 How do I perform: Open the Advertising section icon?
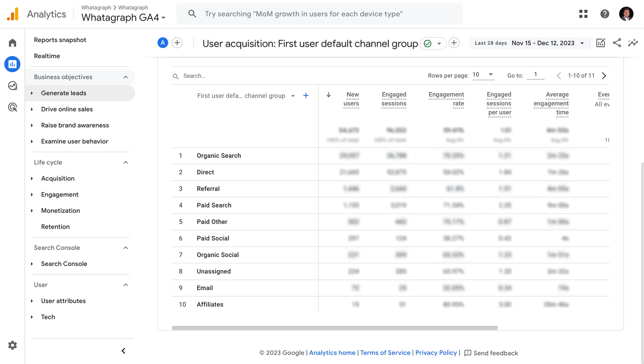coord(12,107)
